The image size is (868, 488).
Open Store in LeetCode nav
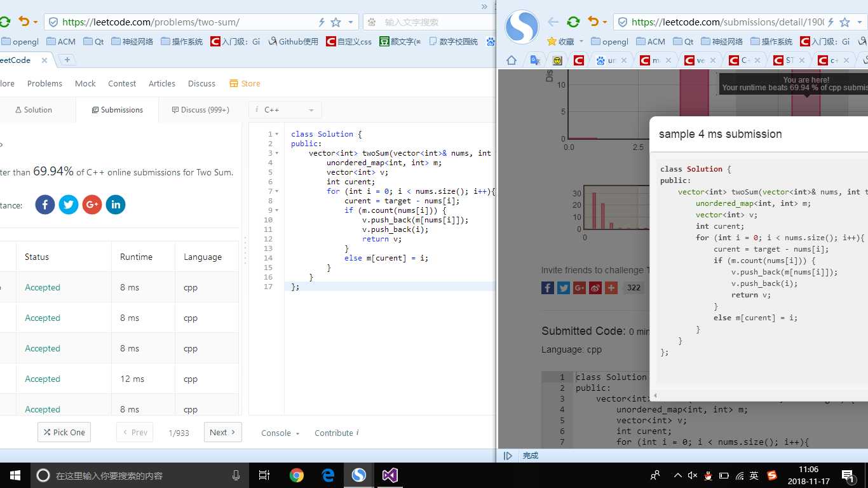(245, 83)
